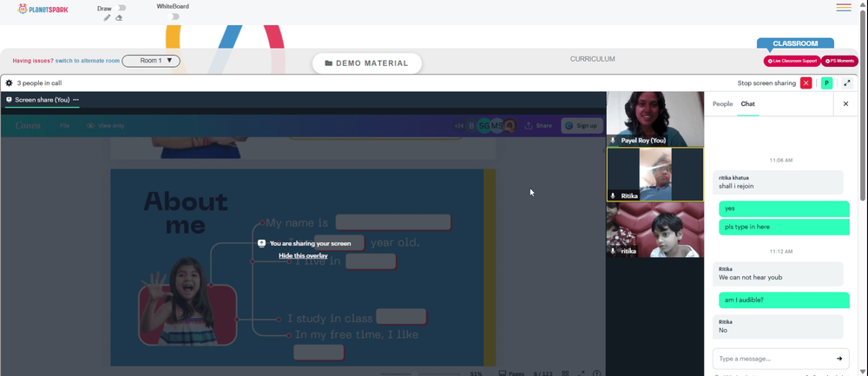Select the eraser tool

pyautogui.click(x=119, y=17)
